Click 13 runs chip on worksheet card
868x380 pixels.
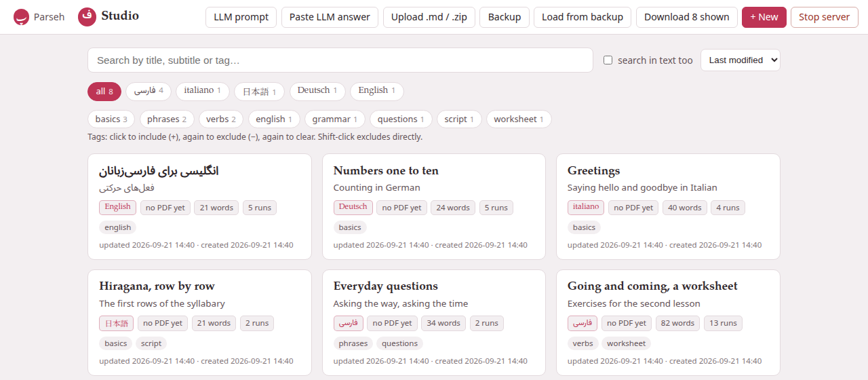[723, 324]
